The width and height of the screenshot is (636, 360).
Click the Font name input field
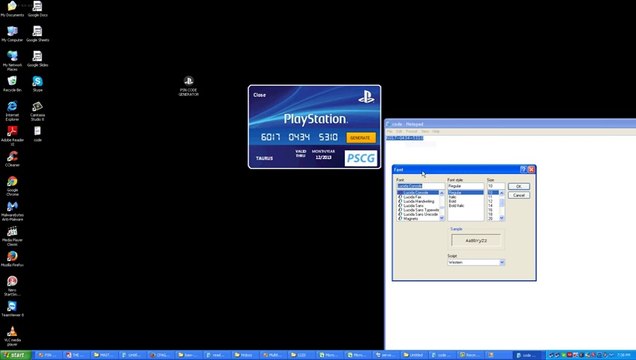[420, 186]
